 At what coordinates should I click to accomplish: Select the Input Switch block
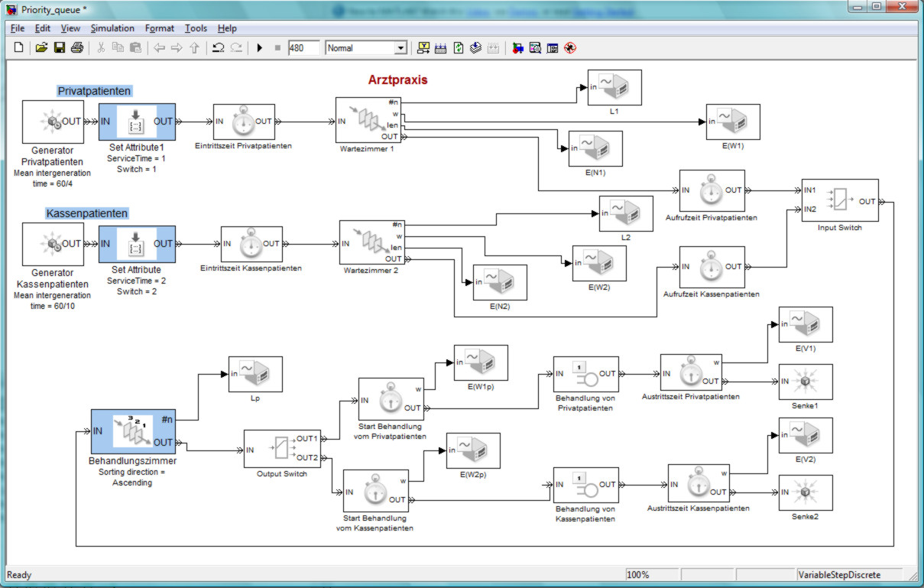839,200
